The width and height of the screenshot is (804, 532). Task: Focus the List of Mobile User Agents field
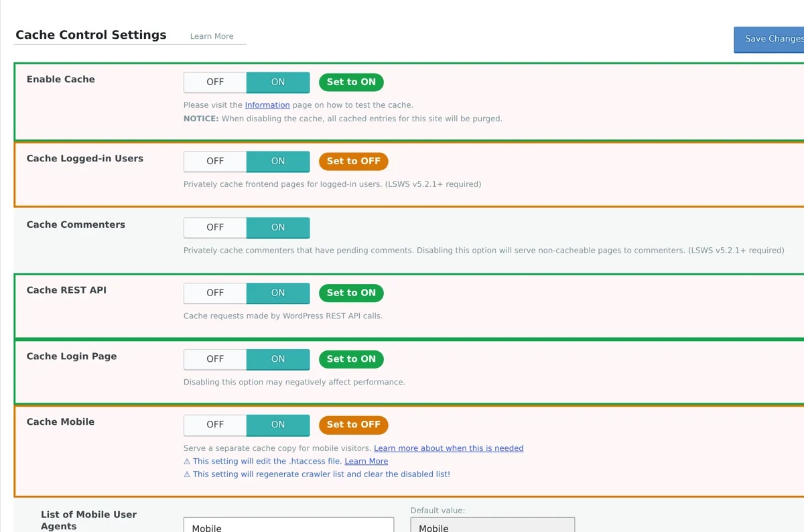(x=289, y=525)
